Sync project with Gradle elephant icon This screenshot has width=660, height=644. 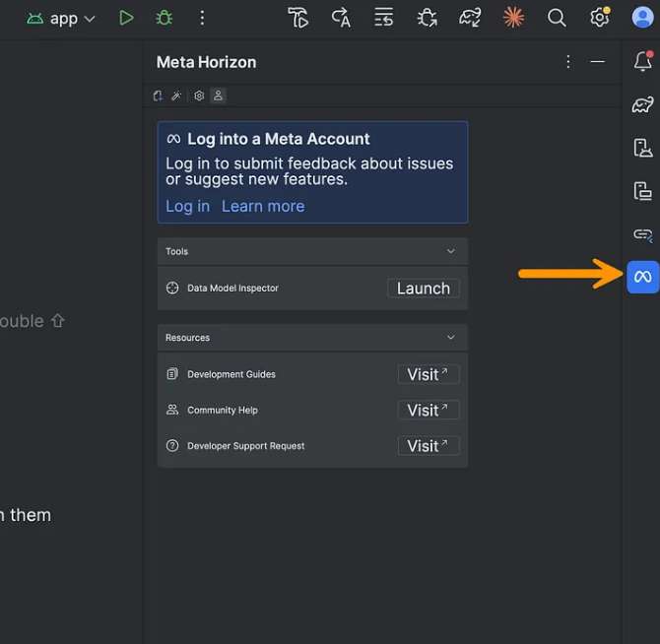470,18
